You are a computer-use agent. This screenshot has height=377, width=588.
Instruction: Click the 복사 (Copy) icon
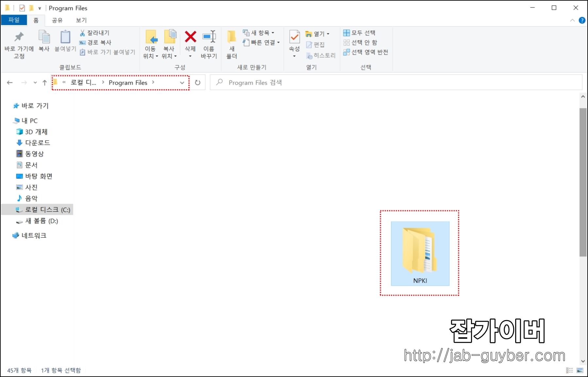[x=44, y=41]
